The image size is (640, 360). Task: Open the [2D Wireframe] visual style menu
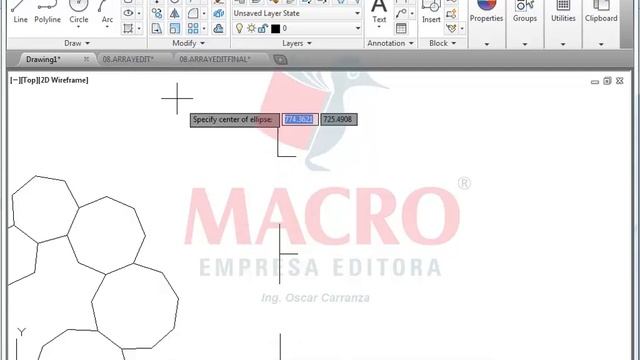point(63,80)
